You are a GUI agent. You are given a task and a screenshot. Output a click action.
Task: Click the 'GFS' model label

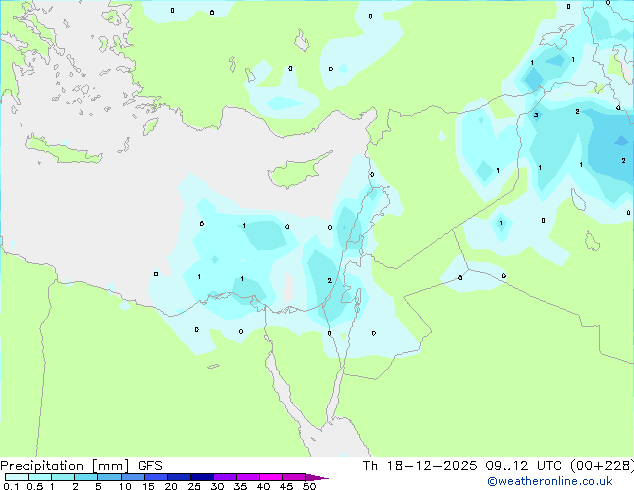tap(150, 466)
